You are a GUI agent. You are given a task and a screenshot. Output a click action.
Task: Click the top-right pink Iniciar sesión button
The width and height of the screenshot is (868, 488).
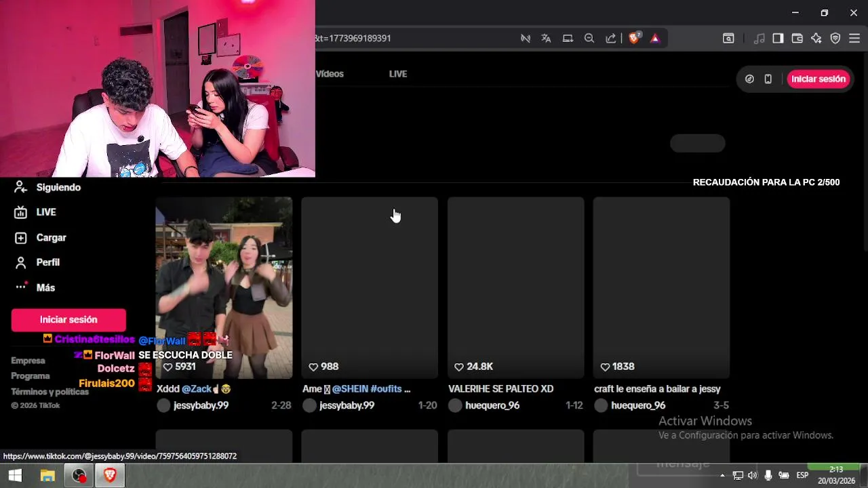(x=818, y=79)
